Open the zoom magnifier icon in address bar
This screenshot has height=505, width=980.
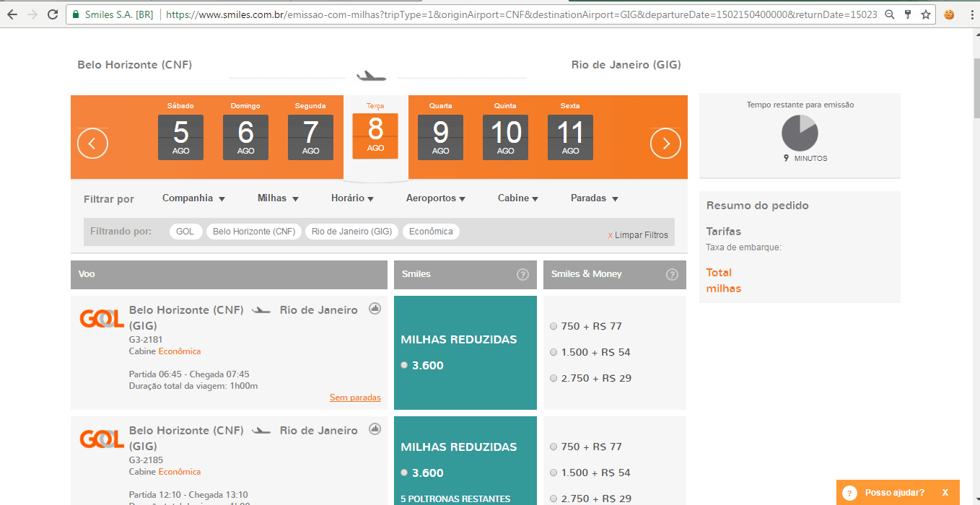coord(890,14)
